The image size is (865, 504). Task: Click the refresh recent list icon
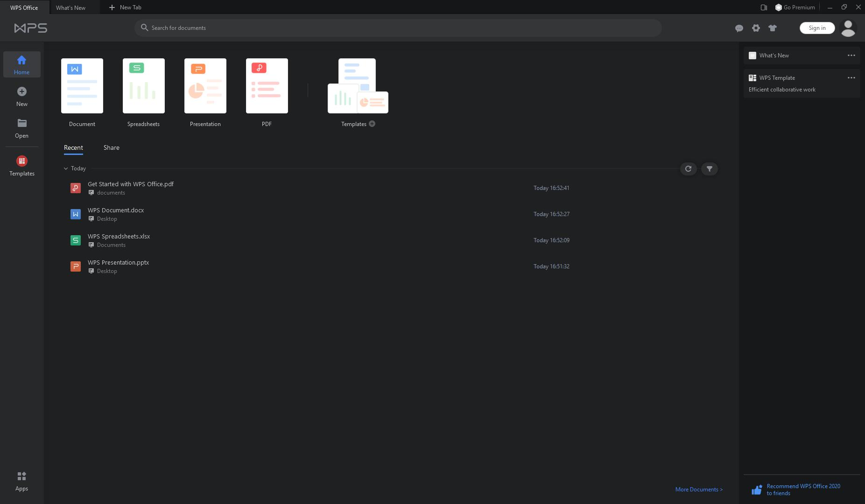click(x=688, y=169)
